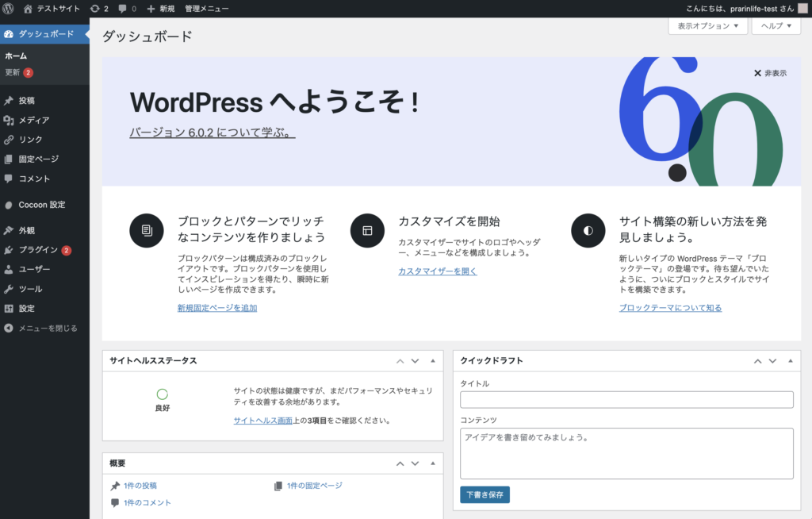The width and height of the screenshot is (812, 519).
Task: Click the コメント bubble icon in sidebar
Action: [8, 179]
